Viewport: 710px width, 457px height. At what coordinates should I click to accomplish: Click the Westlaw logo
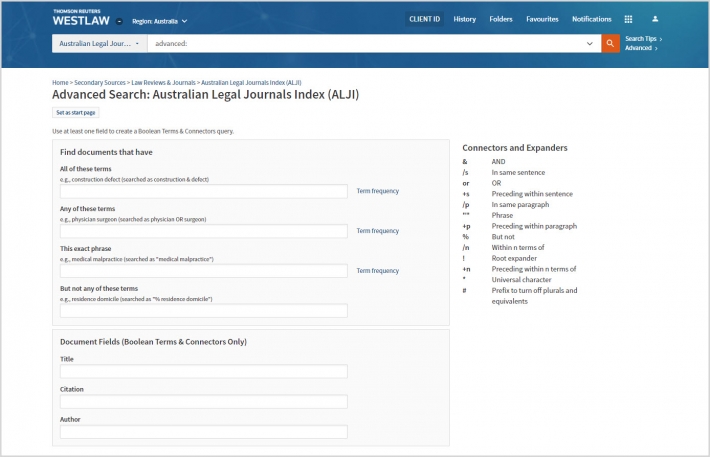point(81,18)
